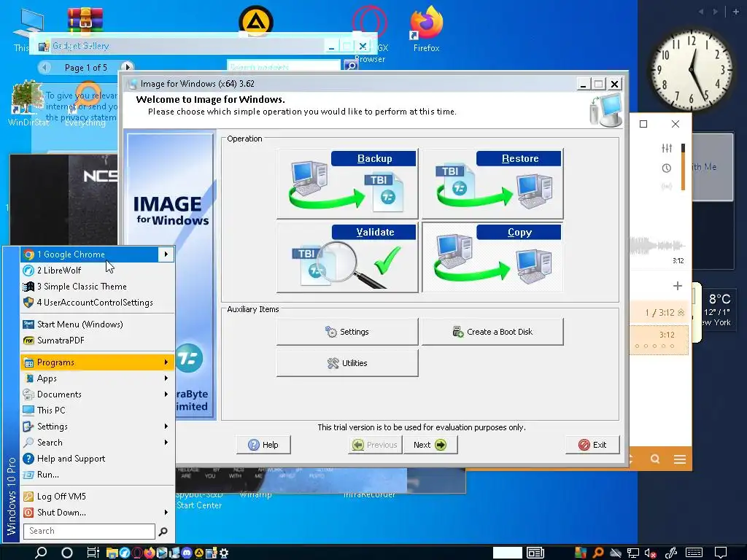Add to playlist with plus icon
The width and height of the screenshot is (747, 560).
coord(678,286)
